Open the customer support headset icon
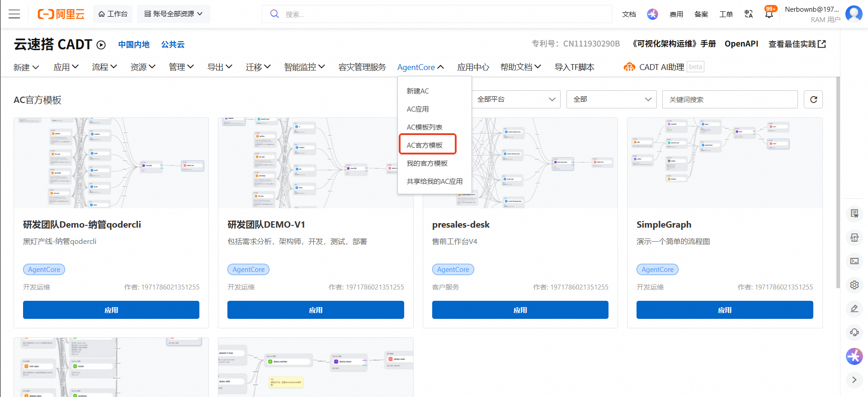The height and width of the screenshot is (397, 868). pos(854,332)
